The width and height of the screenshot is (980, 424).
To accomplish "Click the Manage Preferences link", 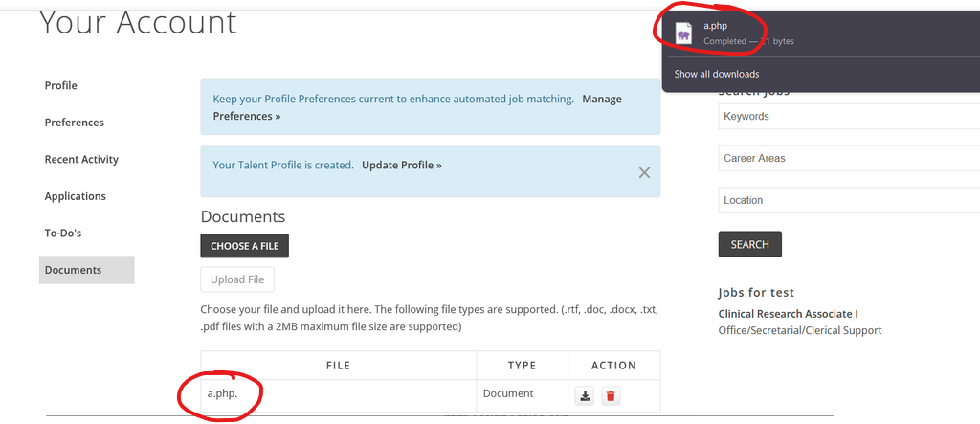I will pos(602,99).
